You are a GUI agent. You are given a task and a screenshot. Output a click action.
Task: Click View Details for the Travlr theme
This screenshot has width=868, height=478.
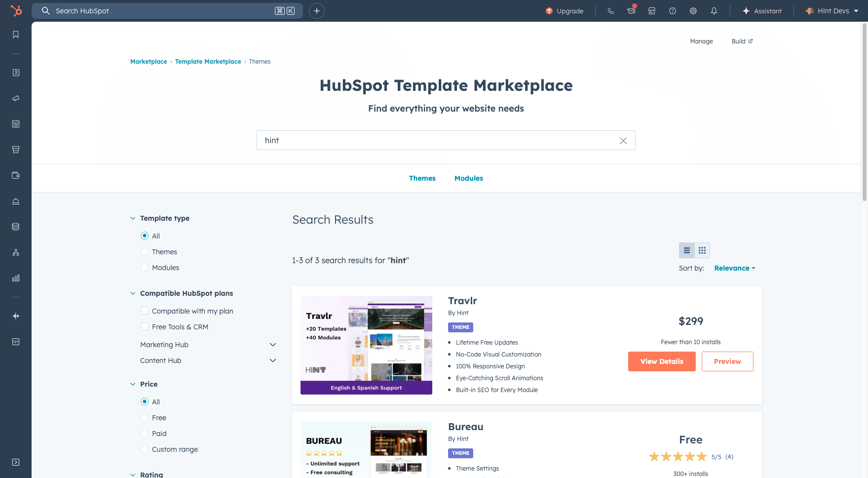662,361
